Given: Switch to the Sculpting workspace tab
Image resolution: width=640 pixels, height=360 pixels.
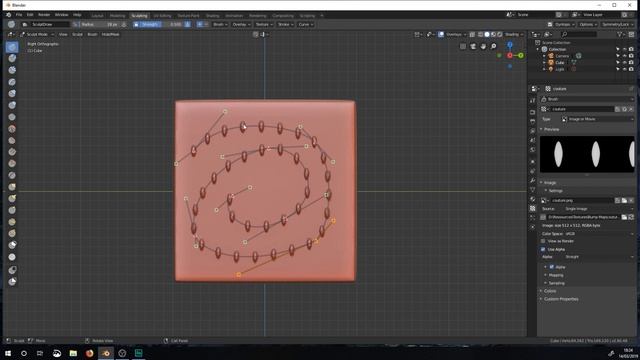Looking at the screenshot, I should (139, 16).
